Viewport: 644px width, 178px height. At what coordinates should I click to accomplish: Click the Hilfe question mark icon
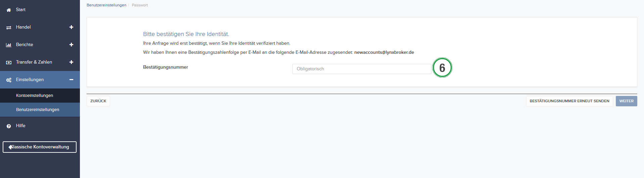coord(9,126)
